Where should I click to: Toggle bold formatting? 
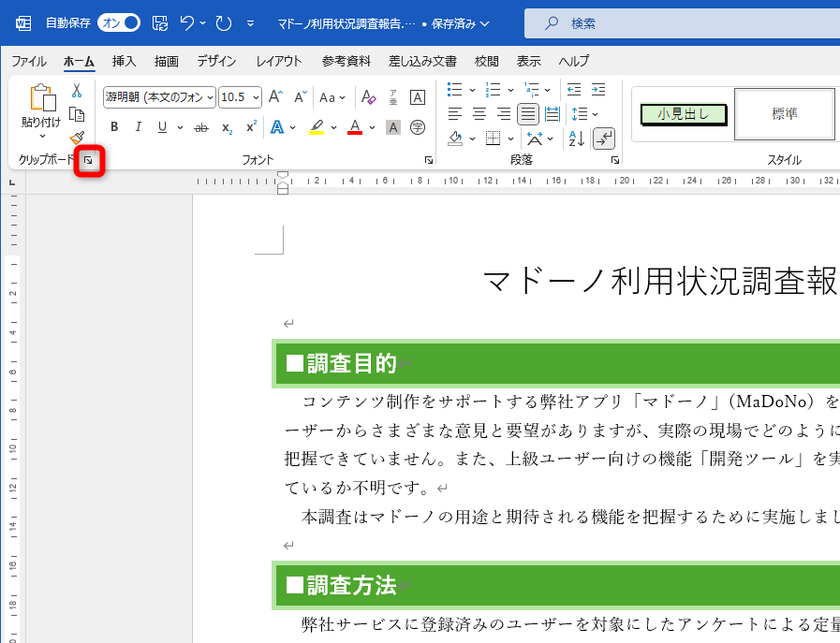[114, 127]
